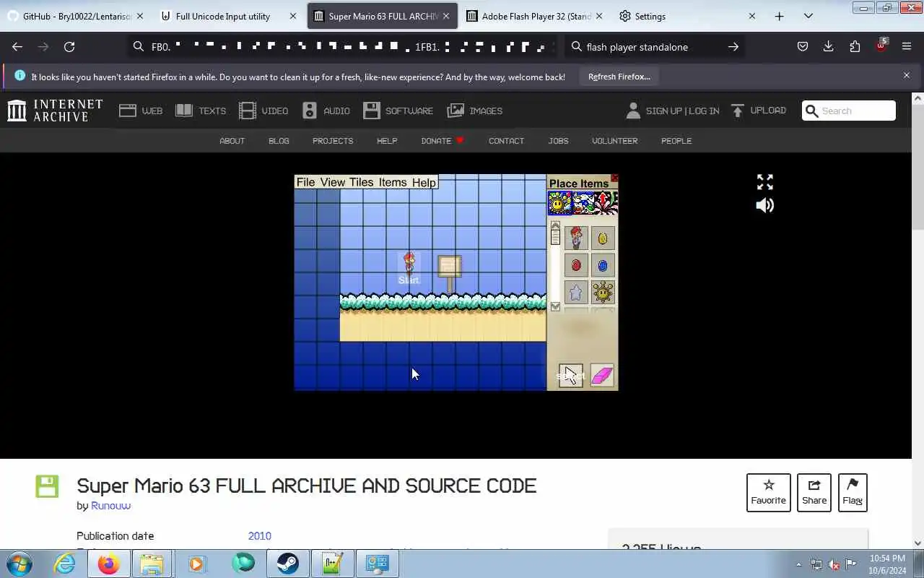This screenshot has width=924, height=578.
Task: Toggle fullscreen for the emulated game
Action: [x=764, y=182]
